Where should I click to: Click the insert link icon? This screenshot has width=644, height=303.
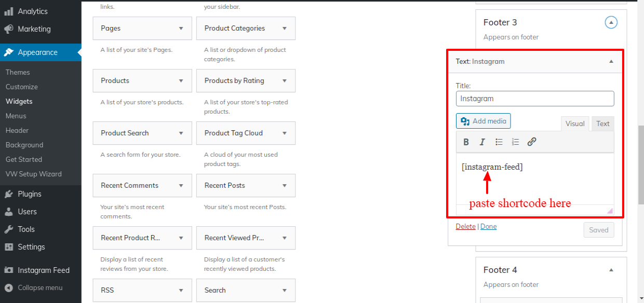[532, 142]
